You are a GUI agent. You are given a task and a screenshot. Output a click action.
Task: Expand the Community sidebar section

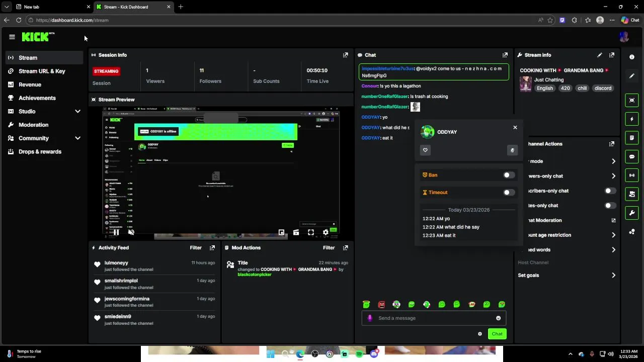click(77, 138)
